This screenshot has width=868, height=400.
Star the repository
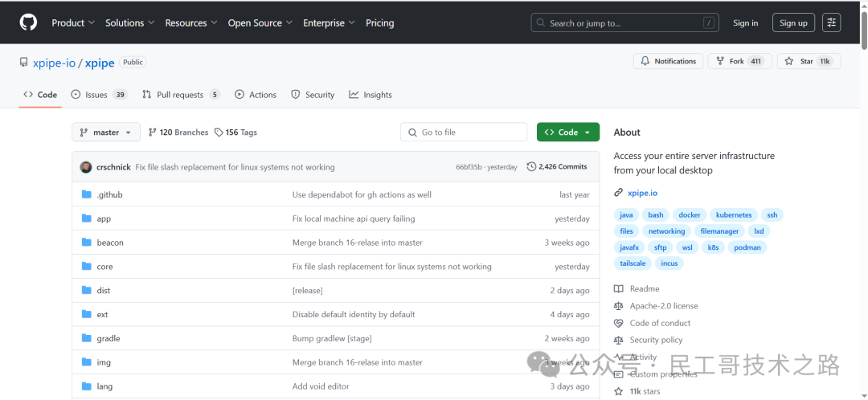coord(809,61)
